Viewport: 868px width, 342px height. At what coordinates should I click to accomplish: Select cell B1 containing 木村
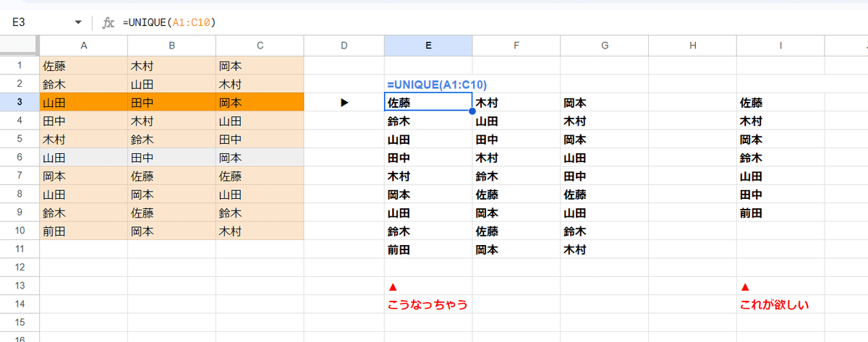click(171, 65)
